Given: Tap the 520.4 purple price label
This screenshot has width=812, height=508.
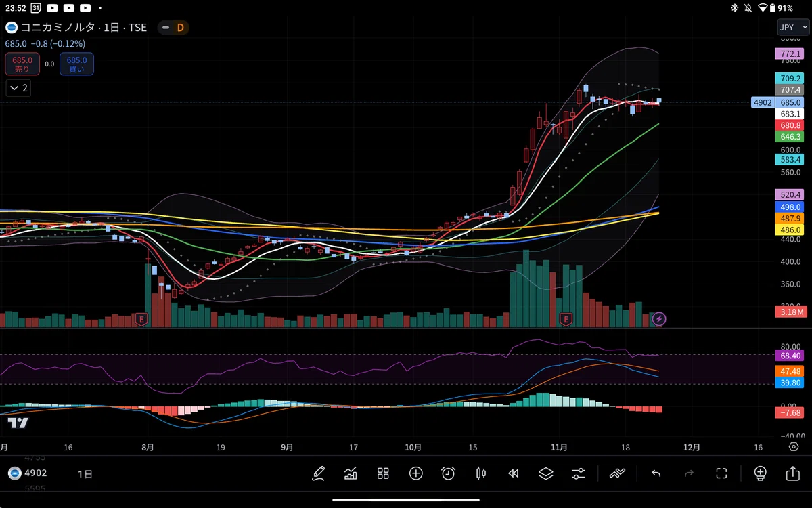Looking at the screenshot, I should point(790,194).
